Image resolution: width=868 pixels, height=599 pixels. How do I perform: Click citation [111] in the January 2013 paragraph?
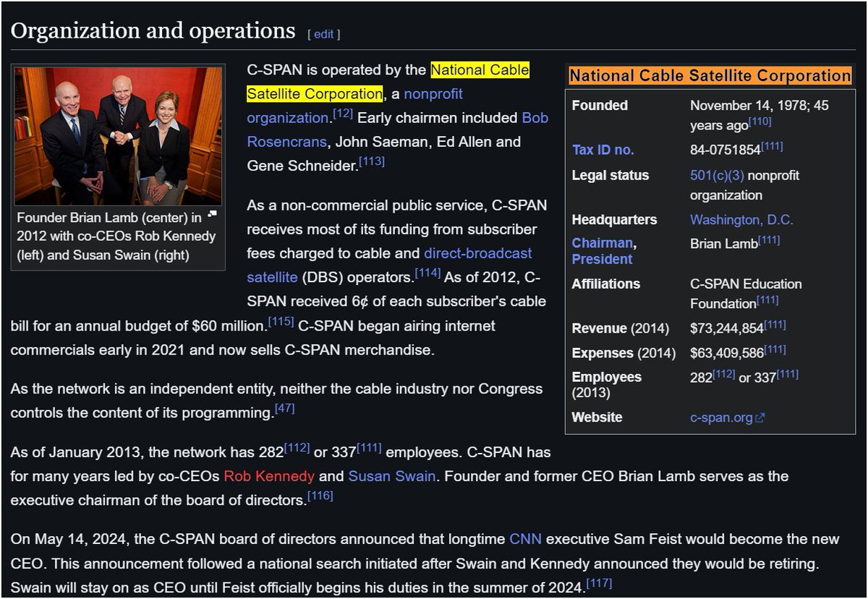369,448
